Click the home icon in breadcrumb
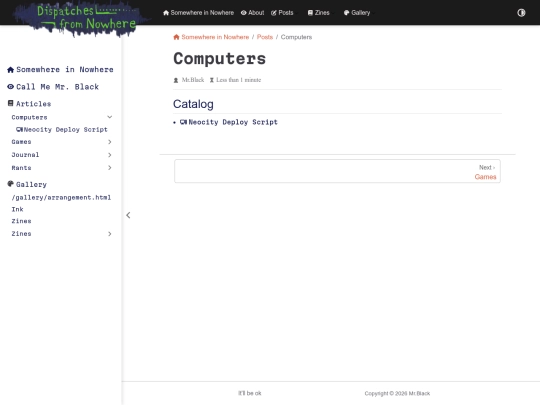The height and width of the screenshot is (405, 540). pos(176,37)
